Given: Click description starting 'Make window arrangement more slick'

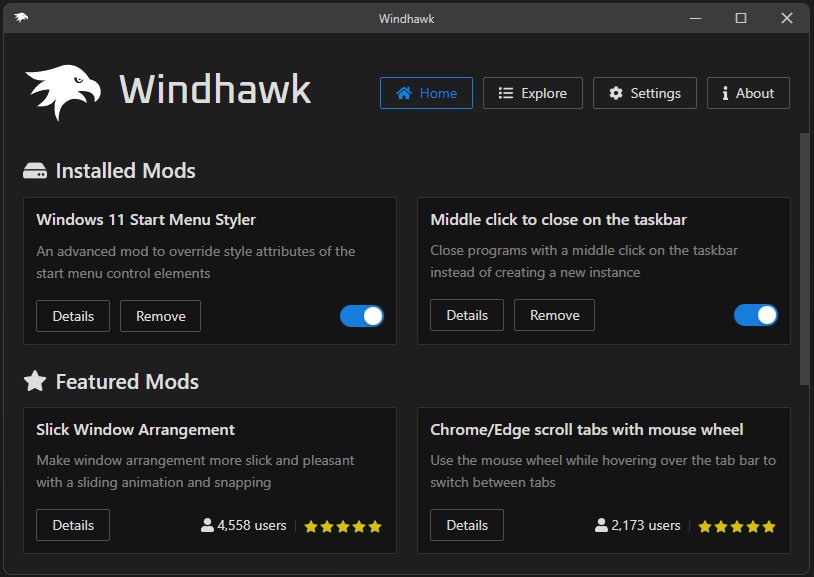Looking at the screenshot, I should (x=195, y=471).
